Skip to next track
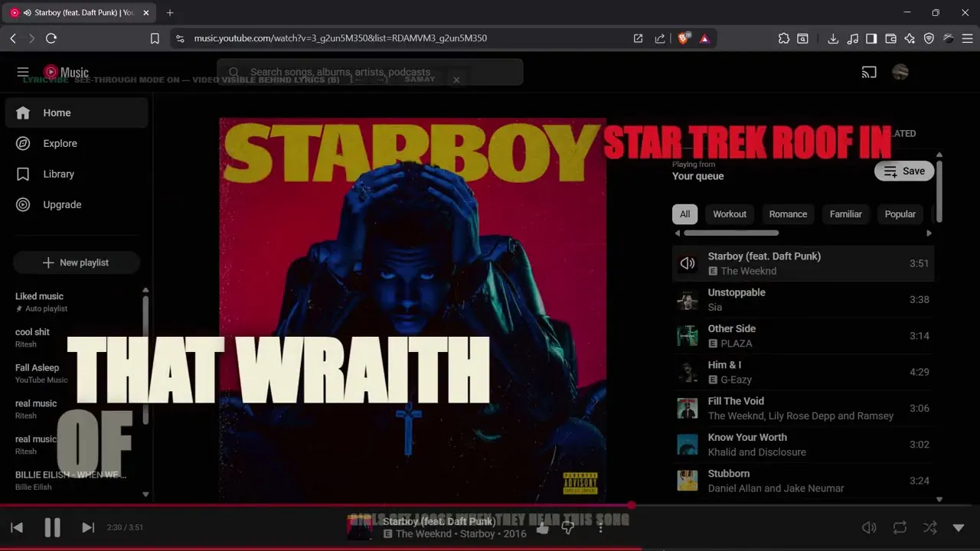 point(88,527)
